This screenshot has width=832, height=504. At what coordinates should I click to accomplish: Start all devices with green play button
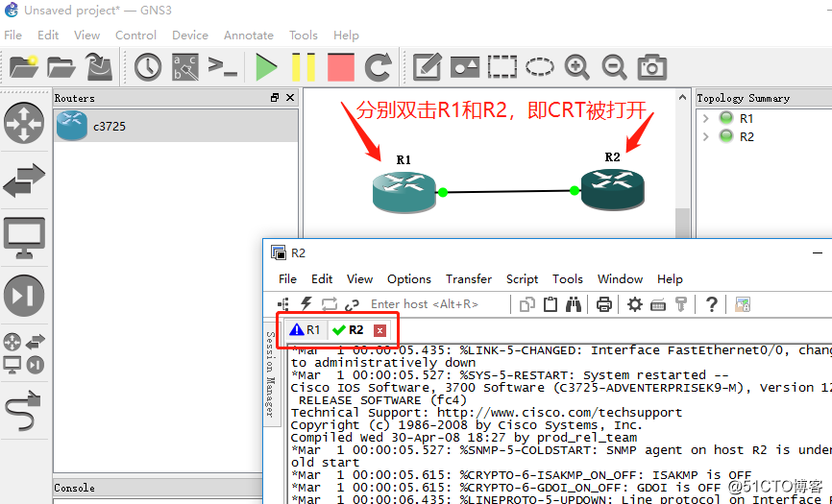(266, 67)
